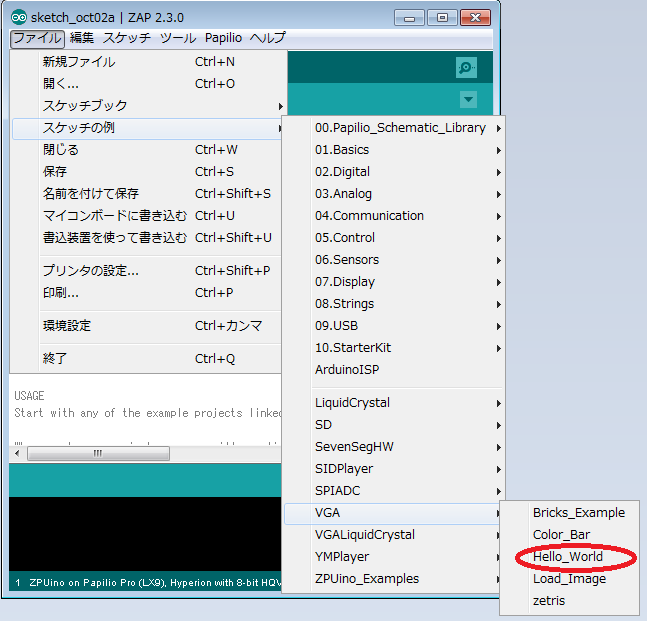
Task: Expand 03.Analog examples
Action: [x=394, y=194]
